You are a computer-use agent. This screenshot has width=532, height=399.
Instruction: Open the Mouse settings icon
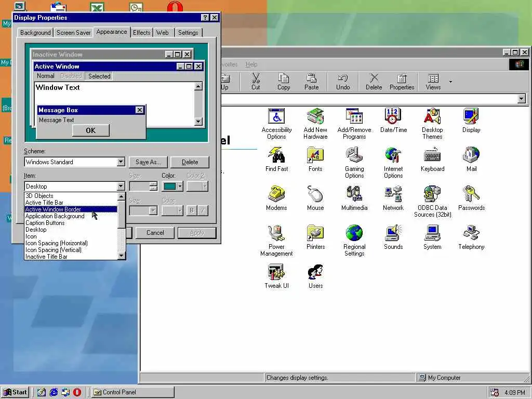[315, 198]
